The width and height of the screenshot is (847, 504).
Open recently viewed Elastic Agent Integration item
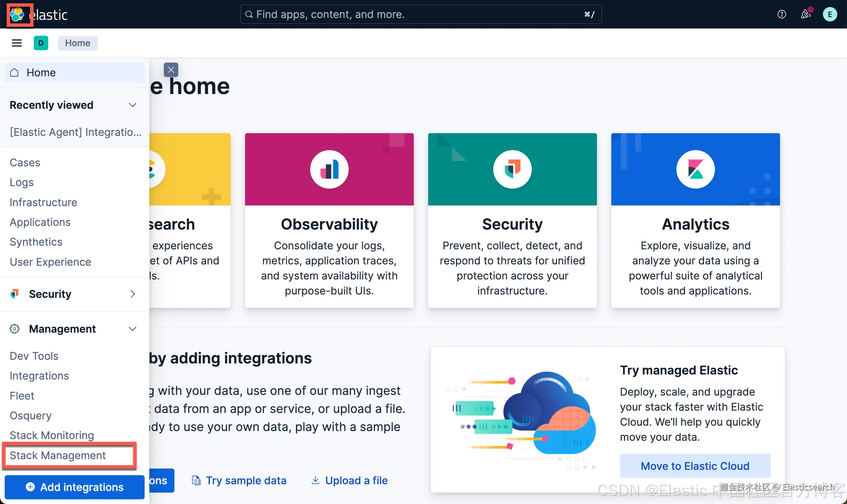coord(76,132)
